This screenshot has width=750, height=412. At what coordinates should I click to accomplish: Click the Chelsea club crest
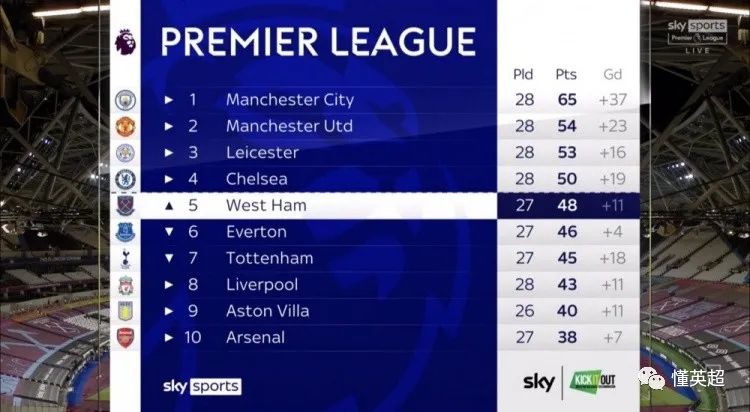(x=125, y=179)
